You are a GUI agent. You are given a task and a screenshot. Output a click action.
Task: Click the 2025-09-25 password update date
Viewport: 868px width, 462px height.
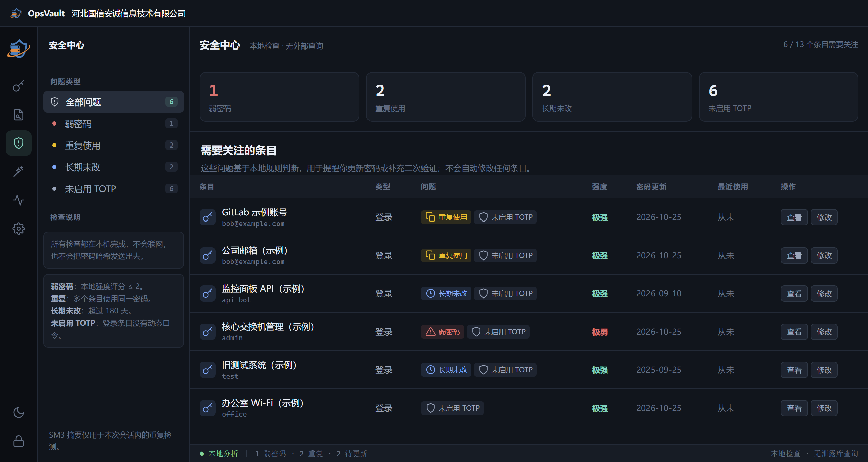659,370
